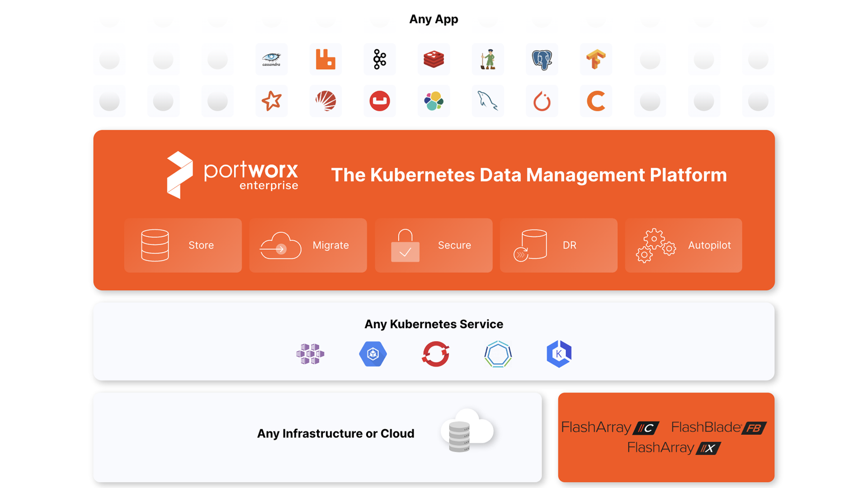Viewport: 868px width, 488px height.
Task: Click the orange TensorFlow logo
Action: tap(596, 59)
